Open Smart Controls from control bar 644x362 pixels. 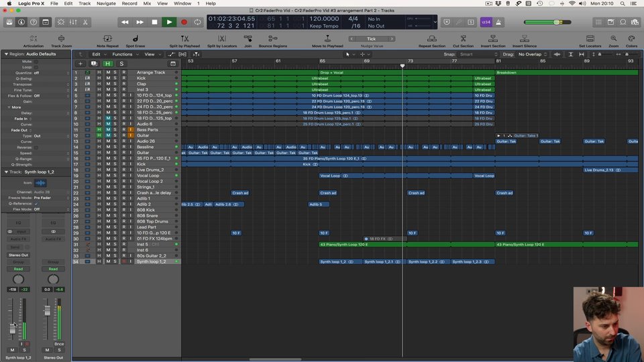pyautogui.click(x=61, y=22)
